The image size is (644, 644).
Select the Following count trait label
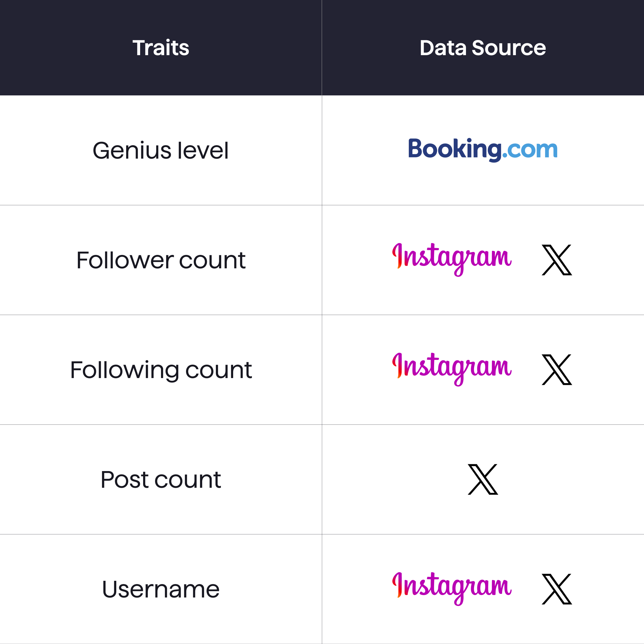tap(161, 370)
